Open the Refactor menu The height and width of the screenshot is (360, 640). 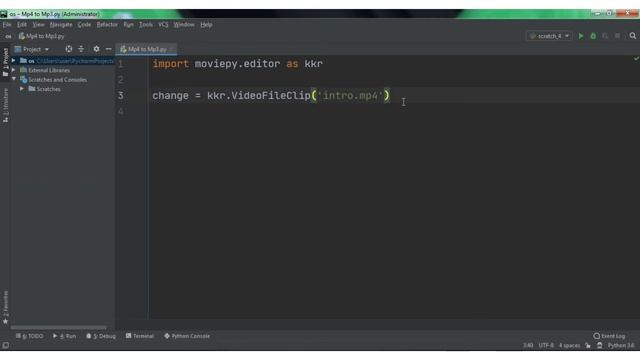[107, 24]
